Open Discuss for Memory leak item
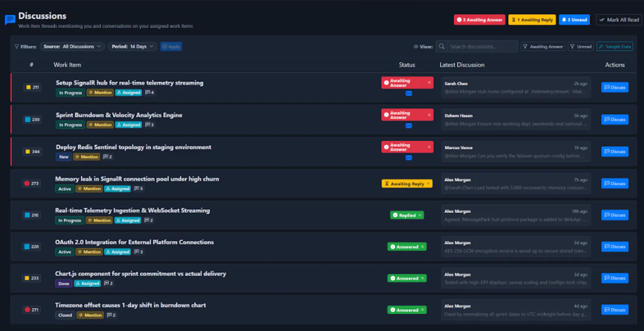Screen dimensions: 644x331 click(615, 184)
